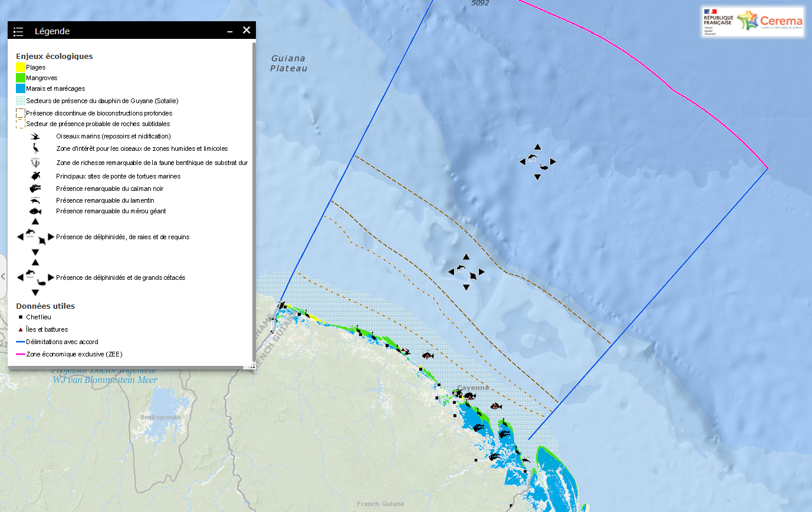Viewport: 812px width, 512px height.
Task: Click the Brokopondo map label
Action: click(x=160, y=417)
